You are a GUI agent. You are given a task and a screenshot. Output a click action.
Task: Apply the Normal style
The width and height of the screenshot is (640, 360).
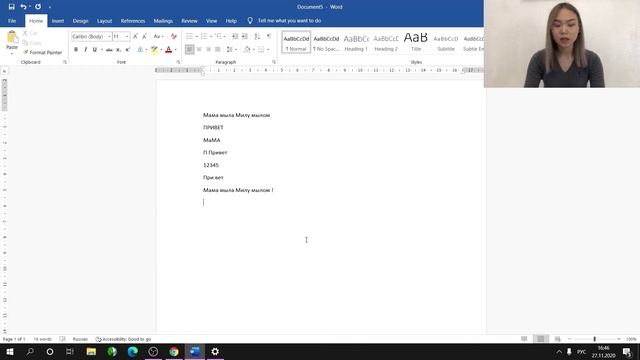[296, 42]
